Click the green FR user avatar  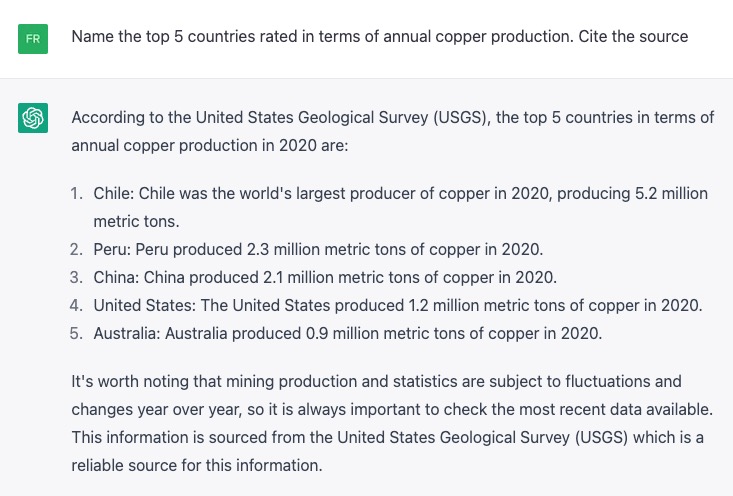coord(33,39)
